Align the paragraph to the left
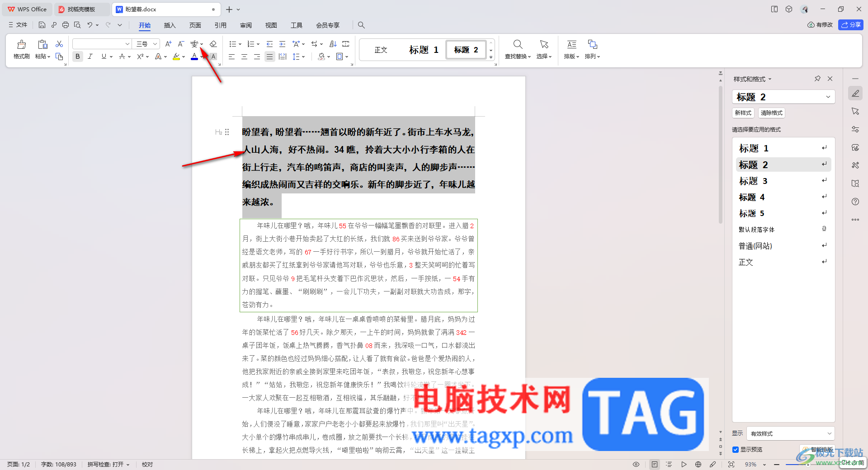Viewport: 868px width, 470px height. click(x=231, y=56)
